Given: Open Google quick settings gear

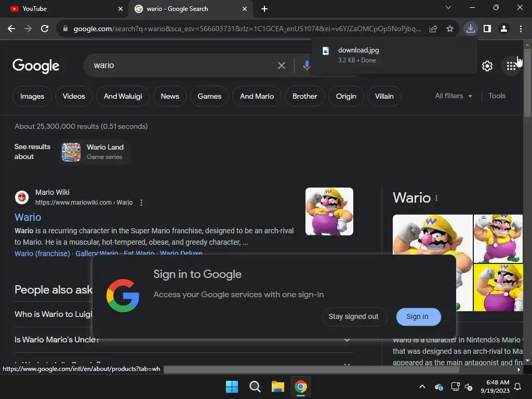Looking at the screenshot, I should click(487, 66).
